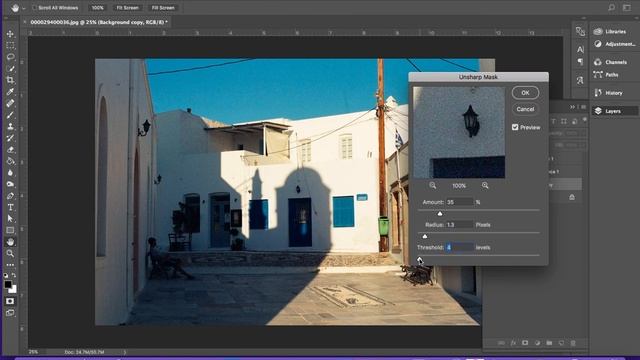The width and height of the screenshot is (640, 360).
Task: Click the document zoom percentage field
Action: coord(33,351)
